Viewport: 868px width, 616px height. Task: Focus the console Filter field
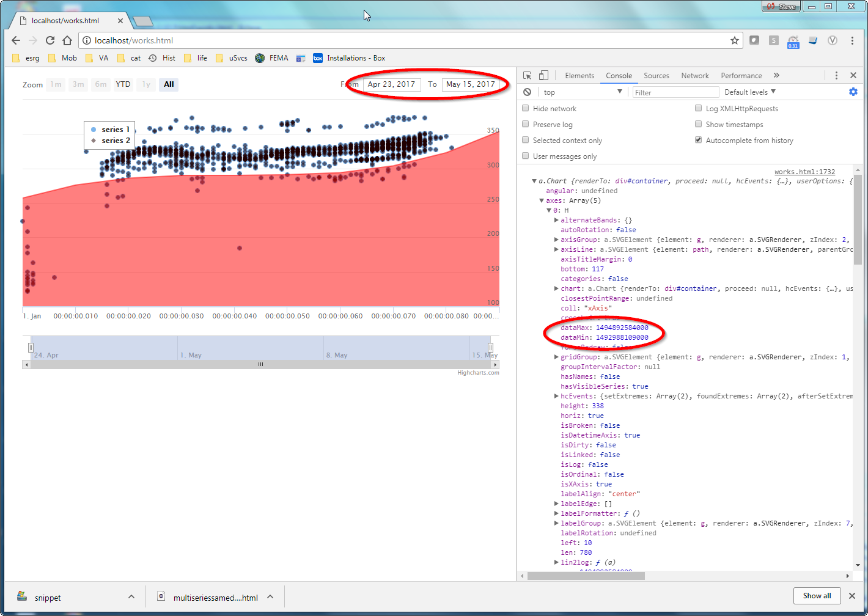tap(675, 92)
